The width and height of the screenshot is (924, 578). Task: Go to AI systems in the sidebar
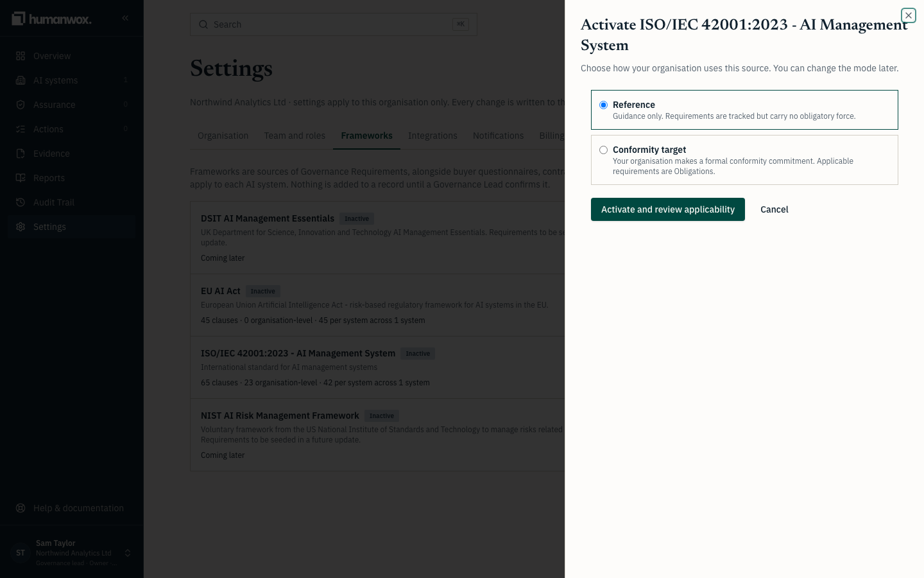72,80
